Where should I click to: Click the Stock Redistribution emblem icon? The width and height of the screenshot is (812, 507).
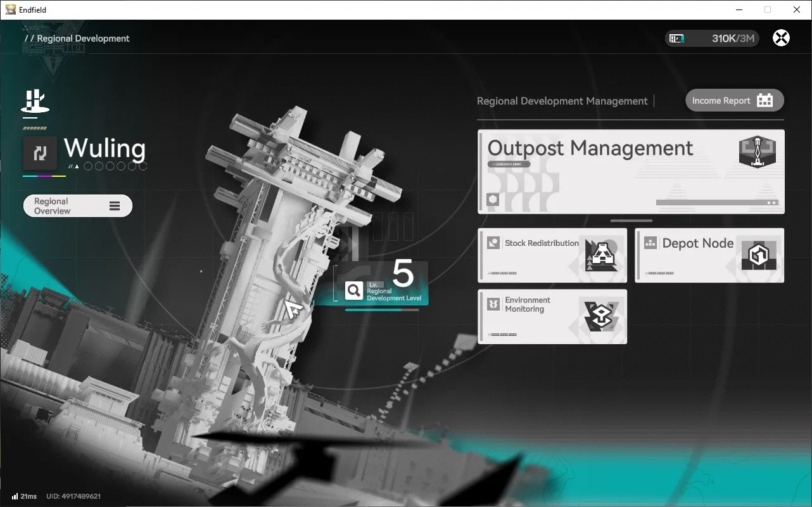point(600,255)
